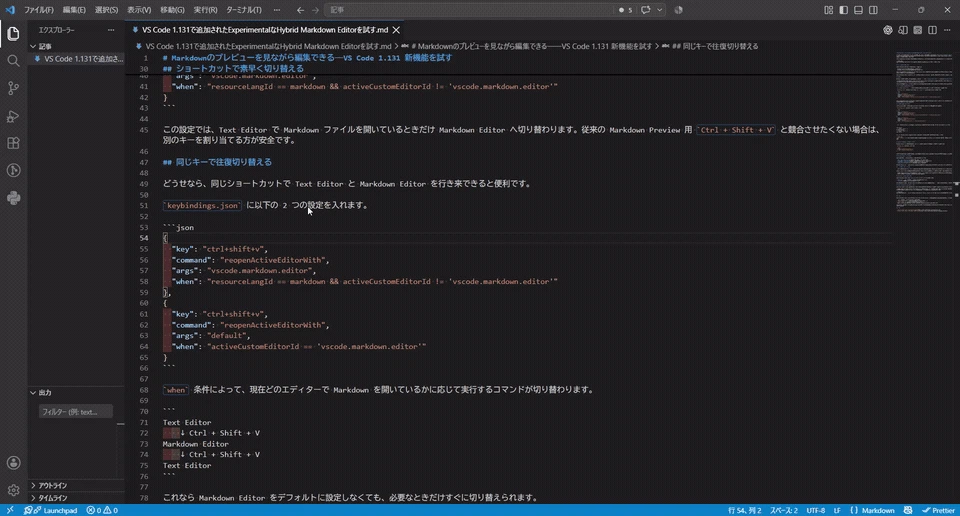Open the Extensions view
960x516 pixels.
click(13, 143)
